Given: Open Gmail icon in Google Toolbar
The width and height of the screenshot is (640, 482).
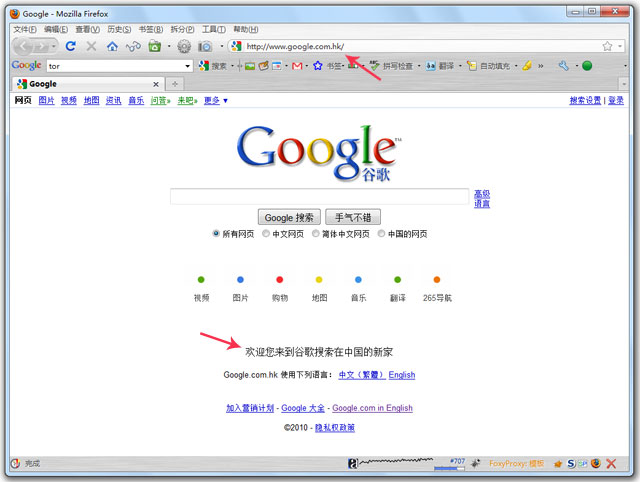Looking at the screenshot, I should coord(297,66).
